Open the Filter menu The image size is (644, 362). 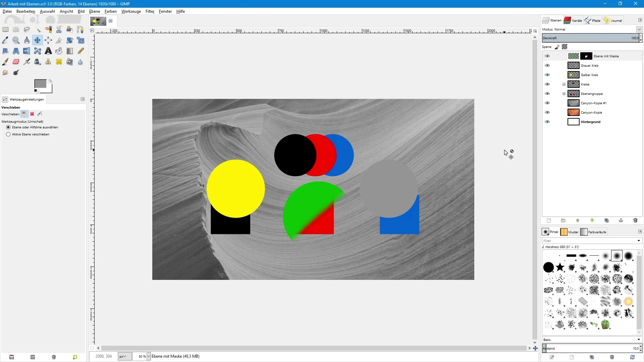[150, 11]
